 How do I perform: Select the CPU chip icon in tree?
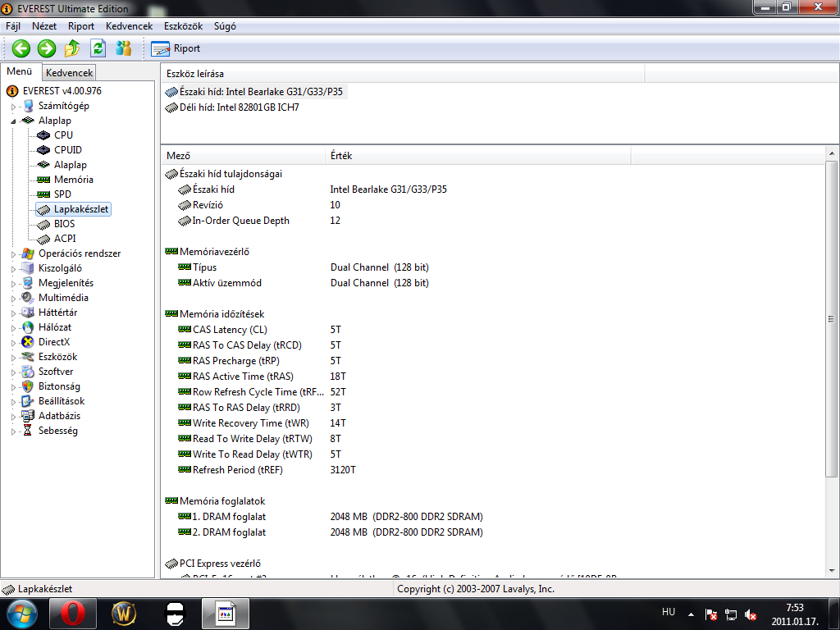point(43,135)
